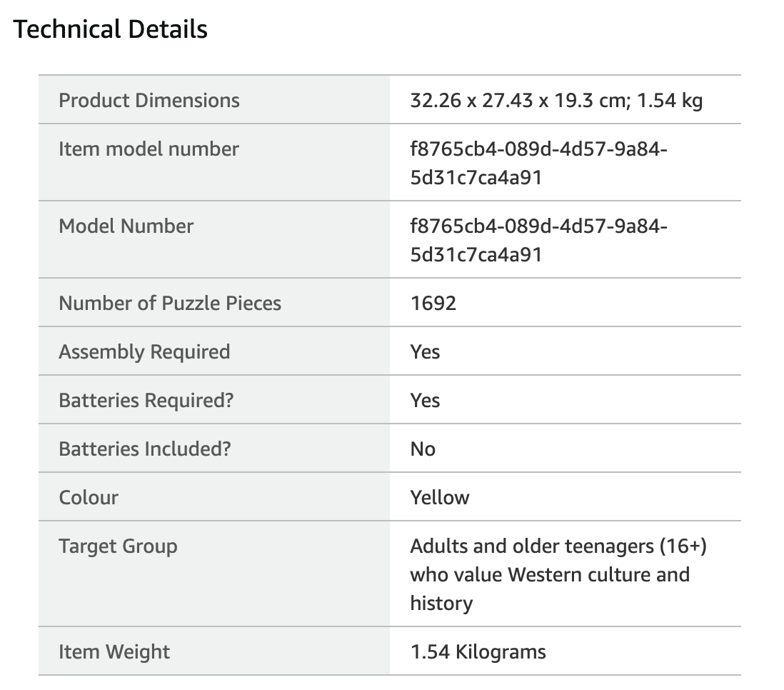Click the Batteries Included? label

(145, 449)
